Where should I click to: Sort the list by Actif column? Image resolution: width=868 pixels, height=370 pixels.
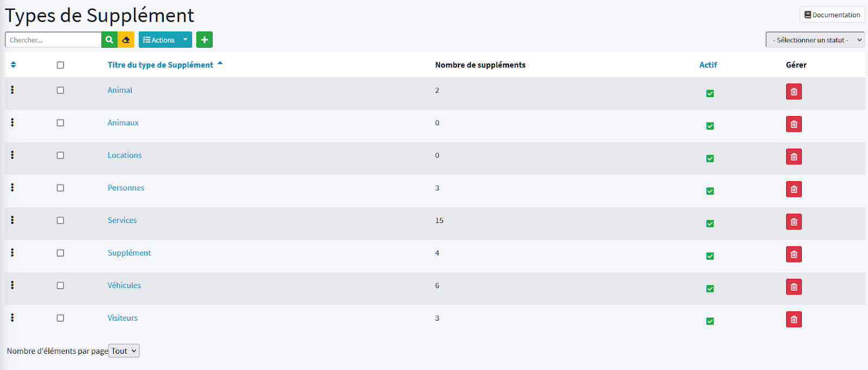(708, 65)
